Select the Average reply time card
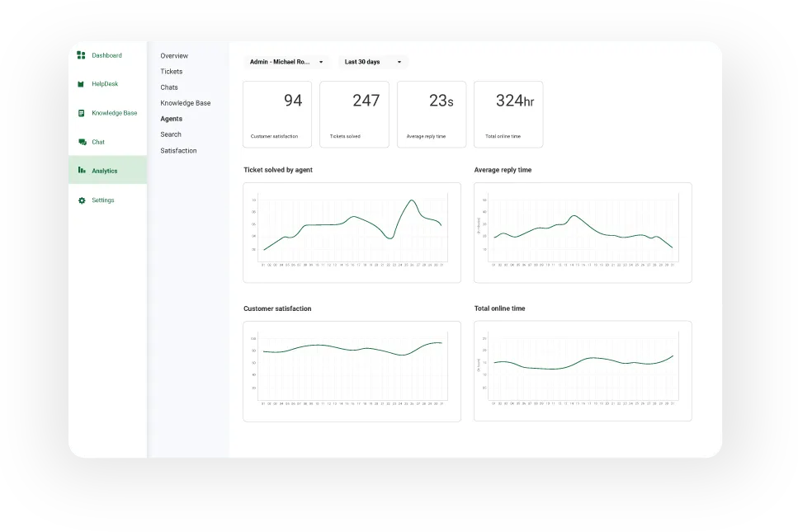Image resolution: width=798 pixels, height=532 pixels. point(431,114)
